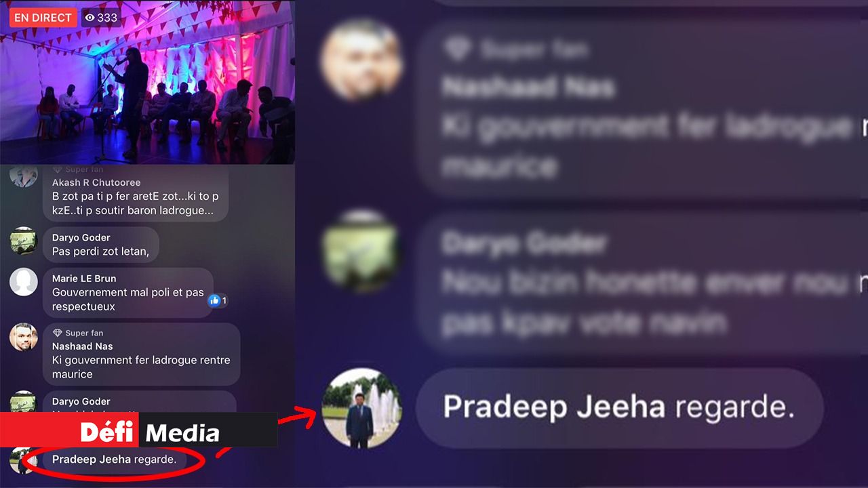The image size is (868, 488).
Task: Open Daryo Goder's avatar beside 'Pas perdi zot letan'
Action: (x=24, y=241)
